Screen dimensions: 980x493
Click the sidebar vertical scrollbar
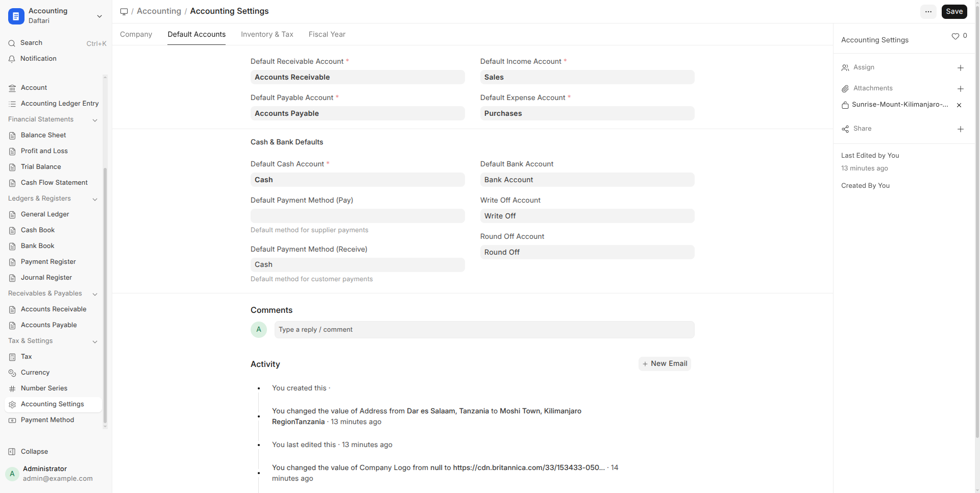point(105,296)
